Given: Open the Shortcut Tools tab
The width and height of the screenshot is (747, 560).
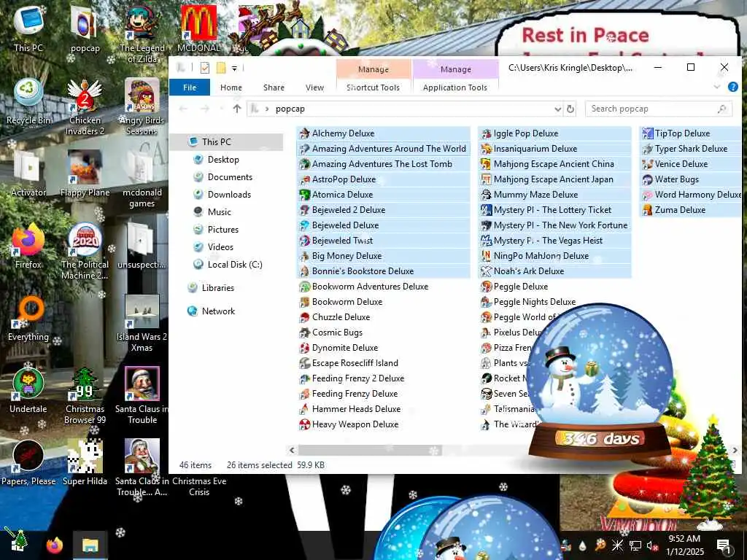Looking at the screenshot, I should pyautogui.click(x=373, y=87).
